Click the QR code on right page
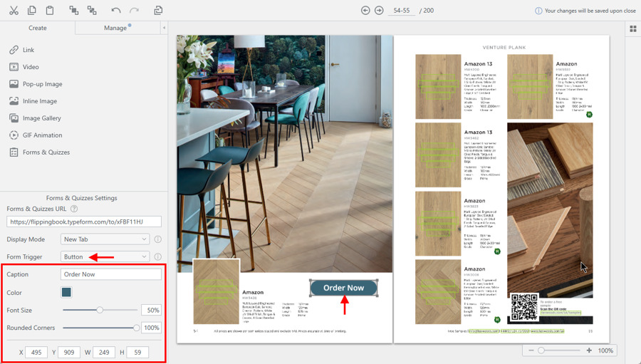 click(x=524, y=307)
